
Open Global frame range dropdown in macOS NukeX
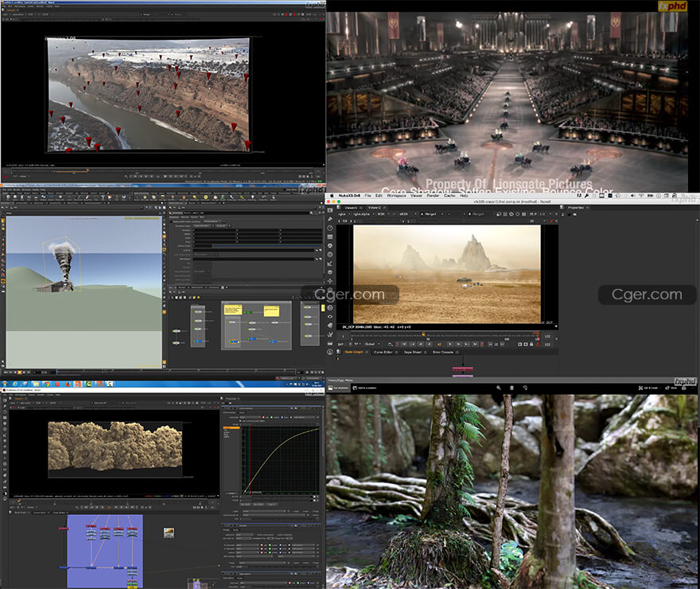point(371,345)
